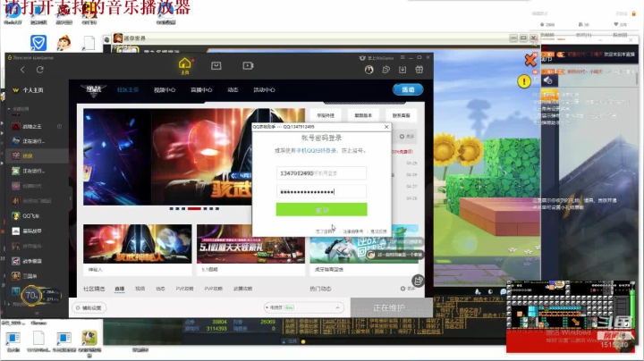Image resolution: width=644 pixels, height=361 pixels.
Task: Refresh the WeGame page
Action: click(40, 70)
